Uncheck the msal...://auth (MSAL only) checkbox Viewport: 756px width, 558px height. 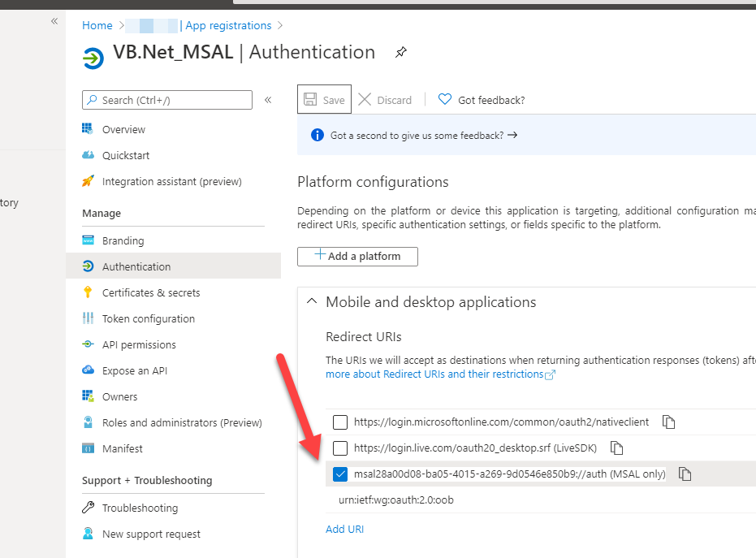pos(340,474)
